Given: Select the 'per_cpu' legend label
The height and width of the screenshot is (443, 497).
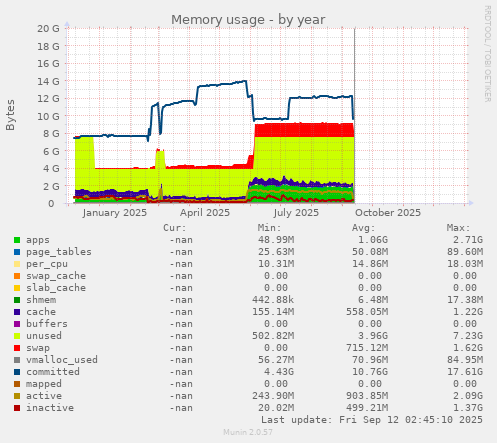Looking at the screenshot, I should (47, 264).
